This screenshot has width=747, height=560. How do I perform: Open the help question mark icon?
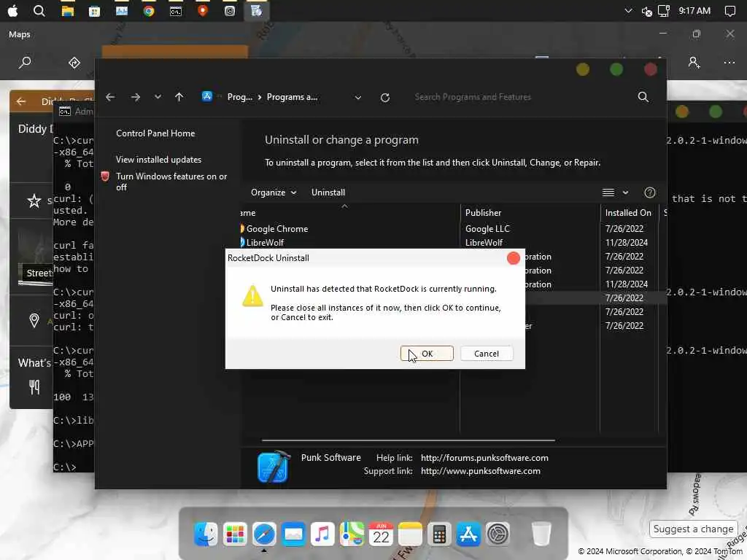(x=649, y=192)
